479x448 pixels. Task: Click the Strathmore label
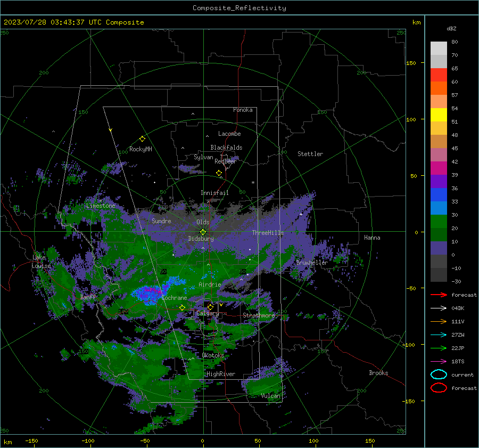pyautogui.click(x=259, y=315)
